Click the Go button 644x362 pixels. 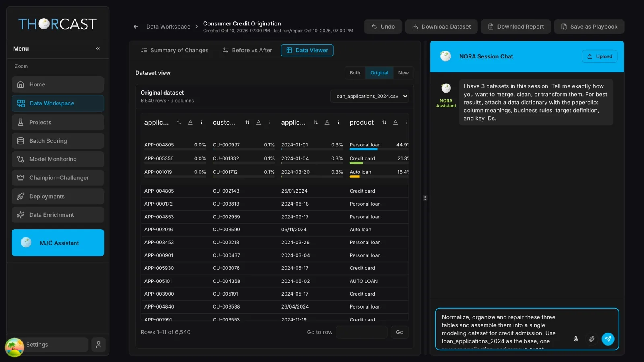click(x=400, y=332)
